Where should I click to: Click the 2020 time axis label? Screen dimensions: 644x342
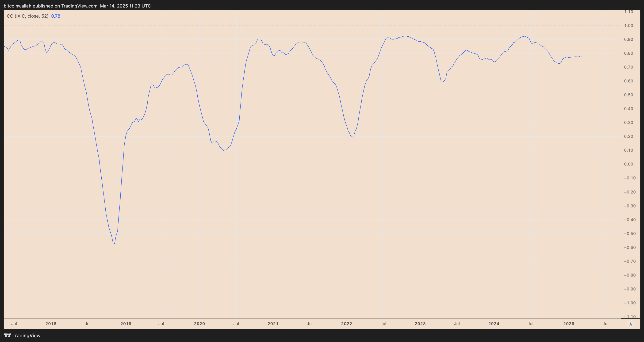pyautogui.click(x=199, y=323)
